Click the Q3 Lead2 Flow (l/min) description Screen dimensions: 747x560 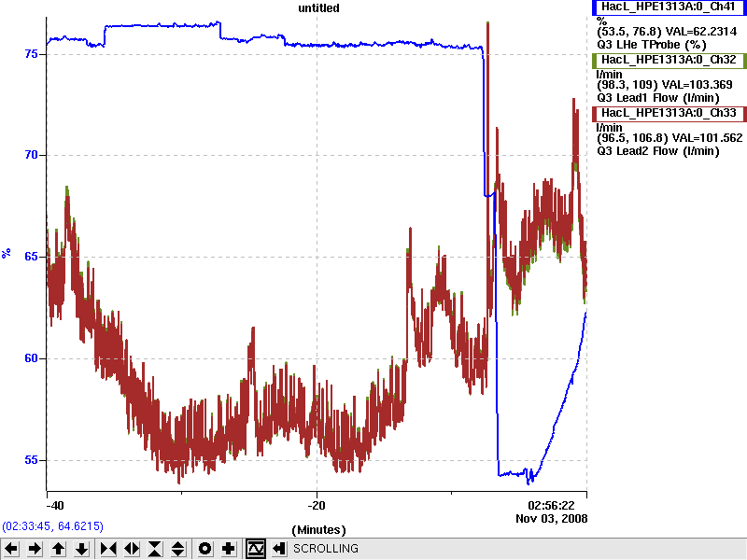658,151
